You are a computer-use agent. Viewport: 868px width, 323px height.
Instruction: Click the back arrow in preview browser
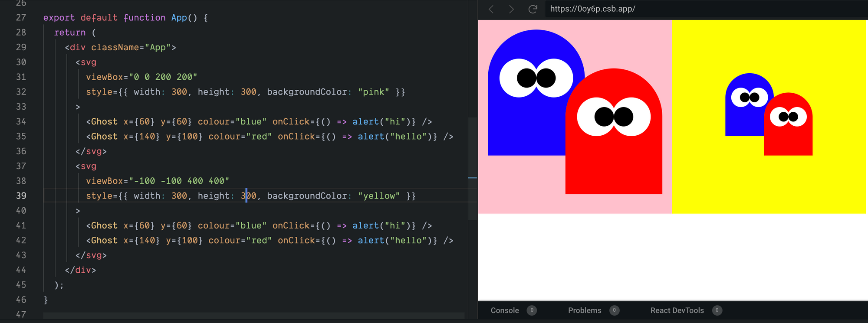pos(491,9)
